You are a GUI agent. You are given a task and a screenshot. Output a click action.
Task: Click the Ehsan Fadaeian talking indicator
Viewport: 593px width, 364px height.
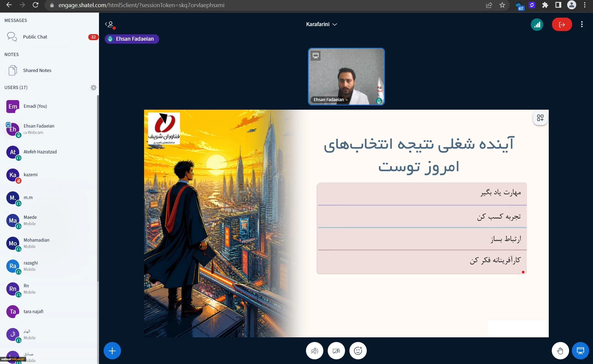(x=132, y=39)
